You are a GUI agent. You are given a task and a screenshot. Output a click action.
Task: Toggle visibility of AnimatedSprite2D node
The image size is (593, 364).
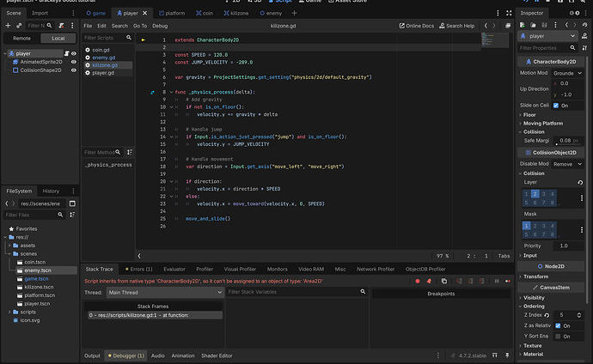tap(74, 62)
